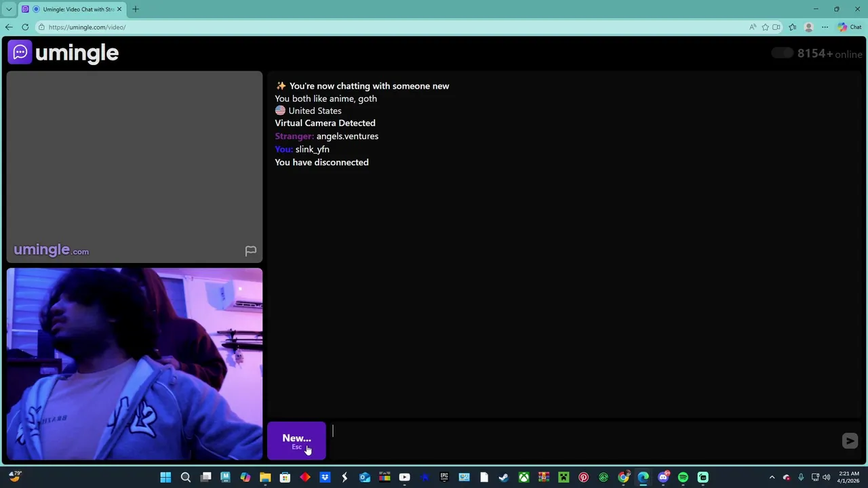Screen dimensions: 868x488
Task: Open a new browser tab
Action: click(135, 9)
